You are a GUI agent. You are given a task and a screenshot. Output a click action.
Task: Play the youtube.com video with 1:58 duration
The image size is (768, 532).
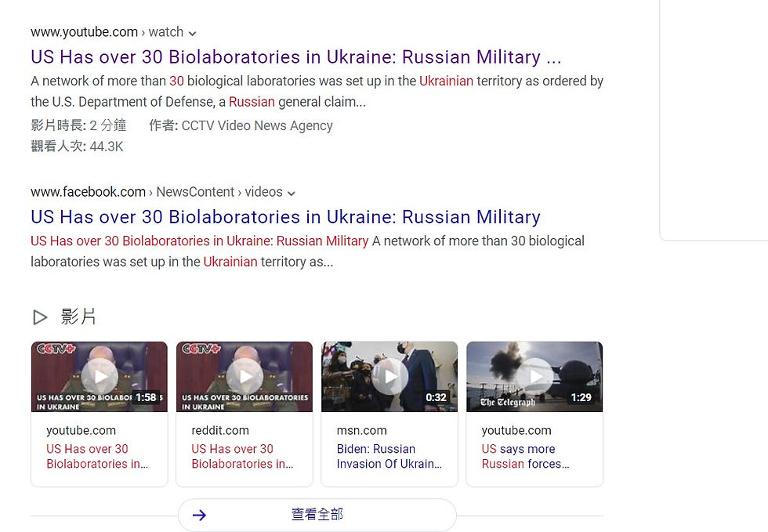100,377
